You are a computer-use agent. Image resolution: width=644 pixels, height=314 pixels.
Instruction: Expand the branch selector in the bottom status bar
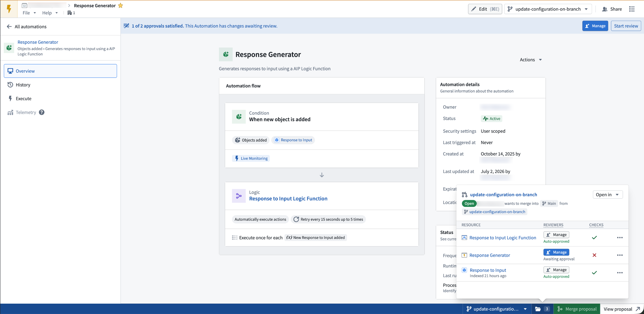[497, 309]
